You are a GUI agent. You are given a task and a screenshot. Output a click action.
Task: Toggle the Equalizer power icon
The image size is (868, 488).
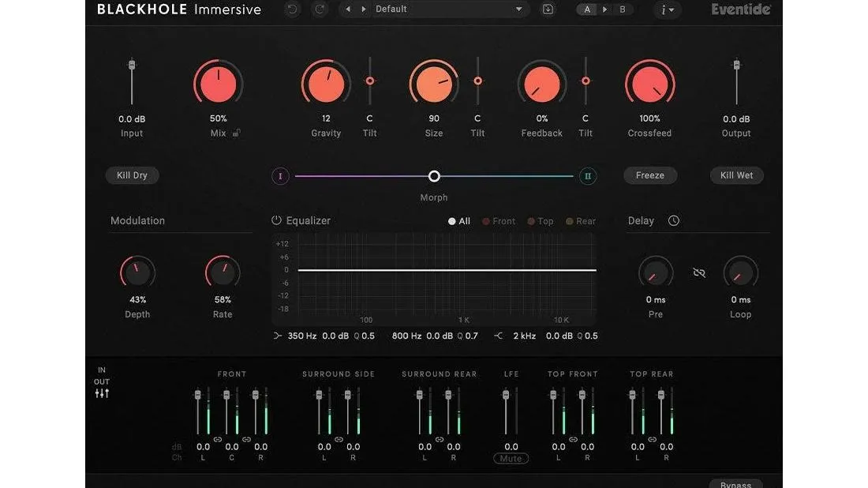pyautogui.click(x=276, y=220)
